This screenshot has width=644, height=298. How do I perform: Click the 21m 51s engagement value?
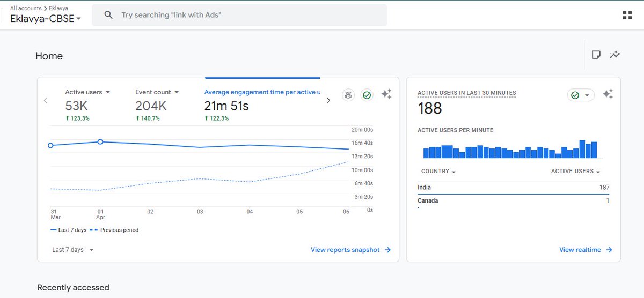227,106
